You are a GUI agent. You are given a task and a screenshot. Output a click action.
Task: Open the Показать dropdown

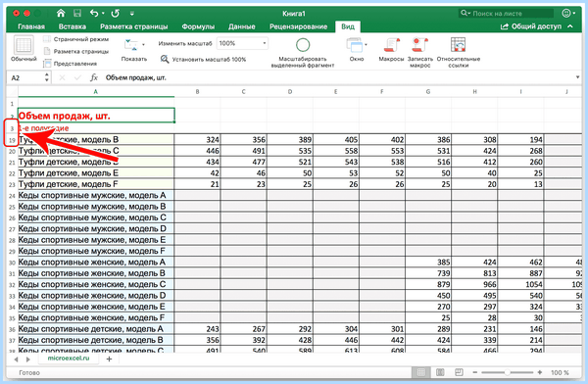(x=134, y=50)
